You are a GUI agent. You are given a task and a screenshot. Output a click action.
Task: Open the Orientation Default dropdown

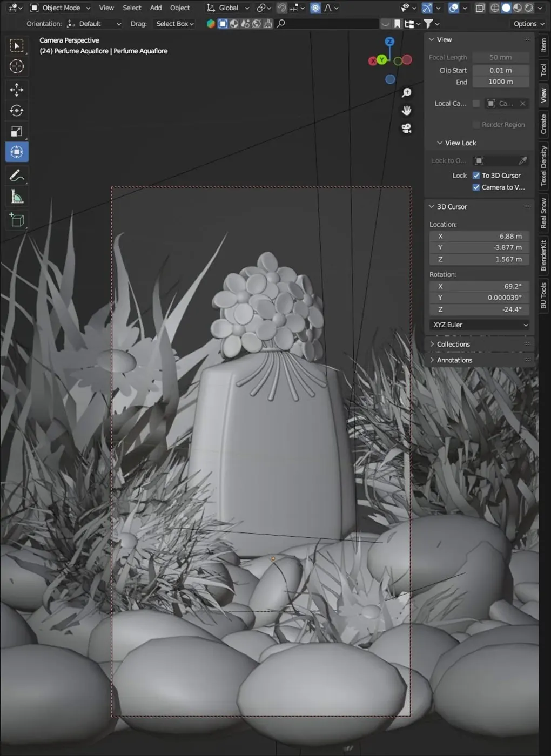tap(94, 24)
